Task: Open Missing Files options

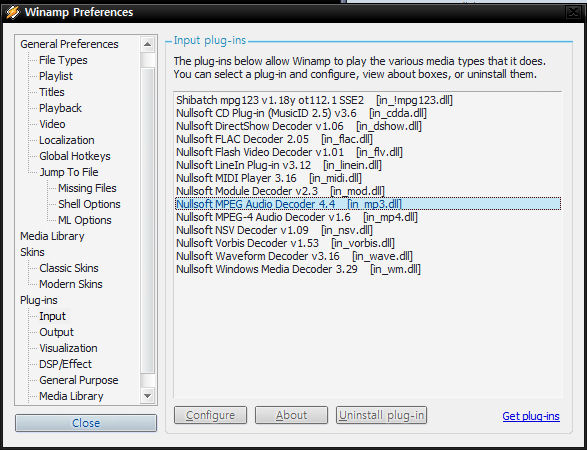Action: click(87, 188)
